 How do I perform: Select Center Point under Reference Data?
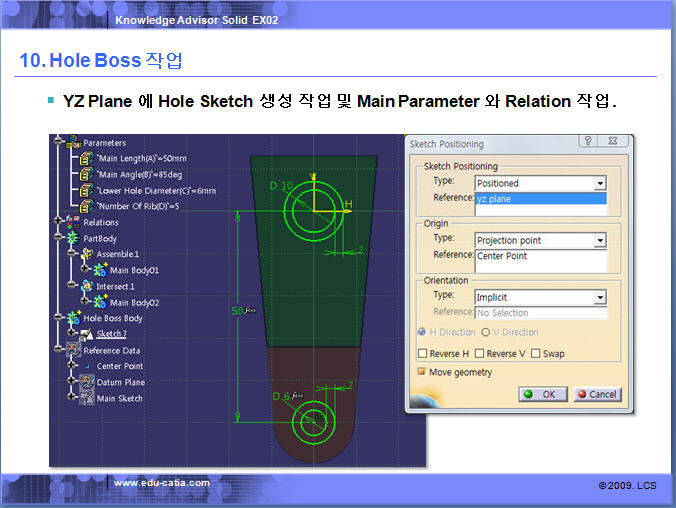(119, 366)
